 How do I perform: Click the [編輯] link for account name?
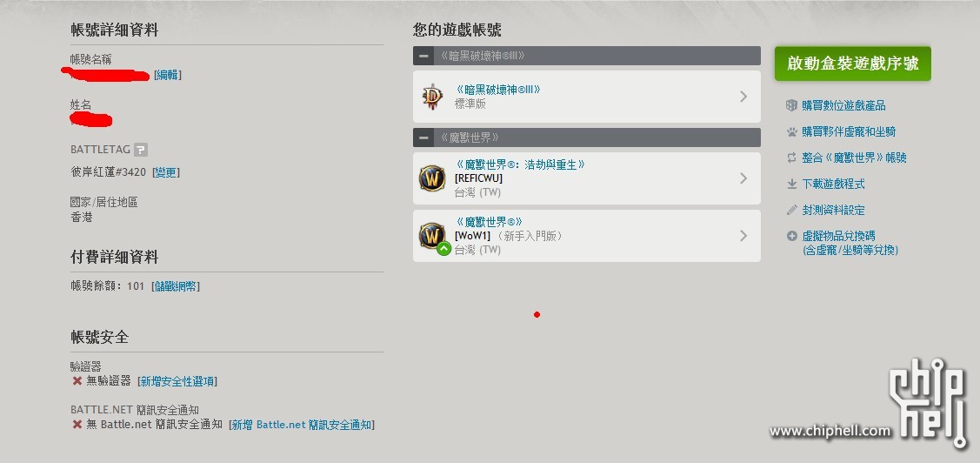[168, 75]
